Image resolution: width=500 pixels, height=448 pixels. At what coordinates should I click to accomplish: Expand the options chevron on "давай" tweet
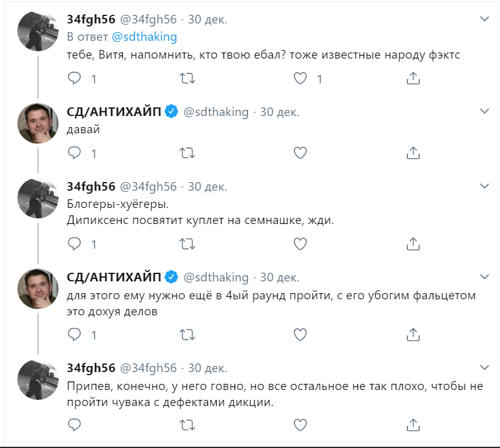point(485,111)
